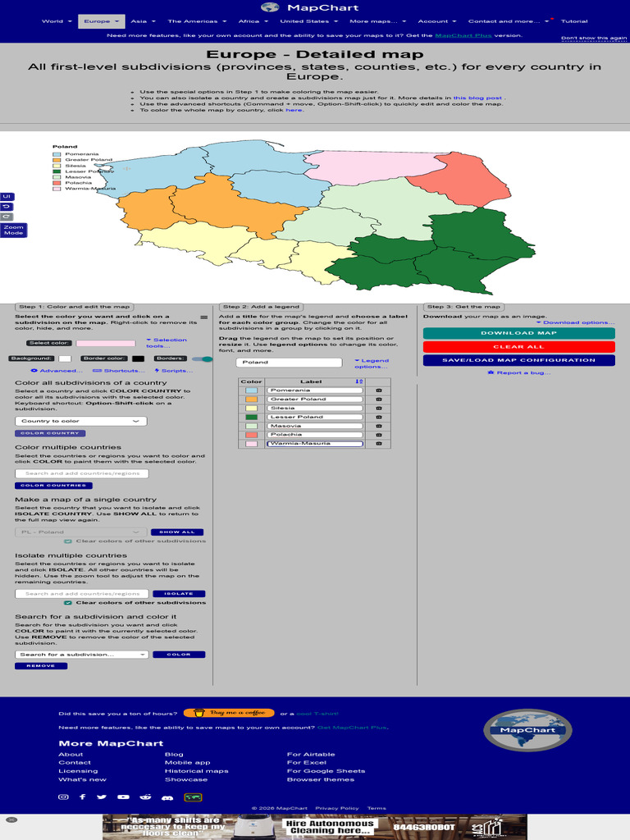Click the SHOW ALL button

click(x=177, y=532)
